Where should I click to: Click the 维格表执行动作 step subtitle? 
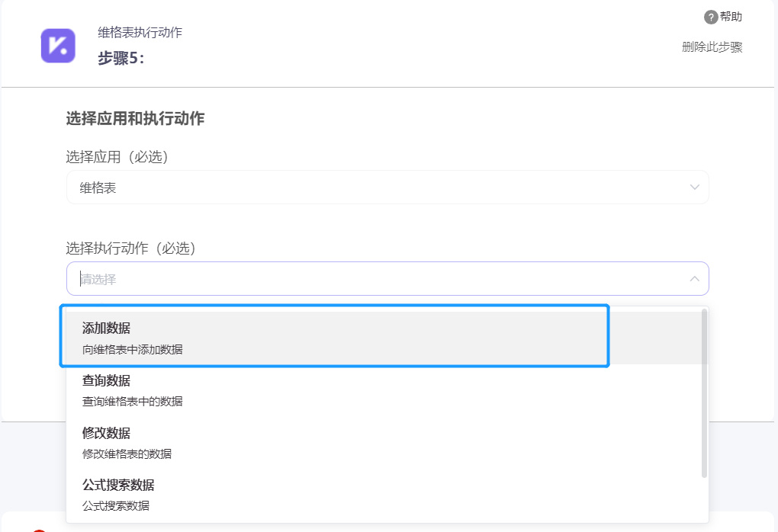(140, 33)
